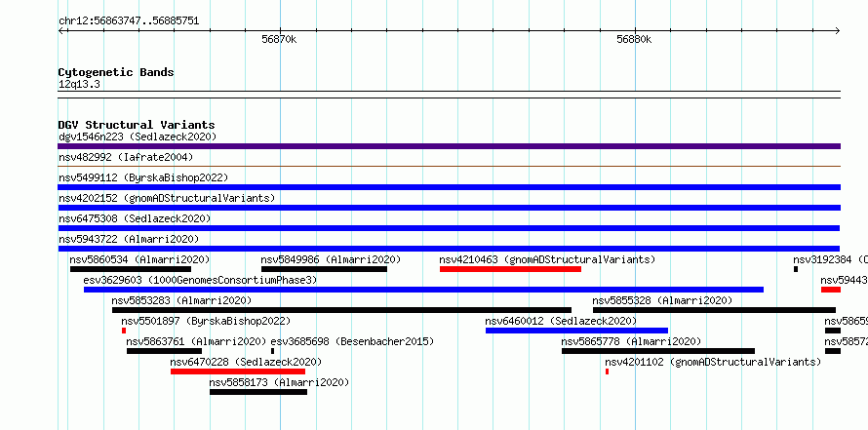The height and width of the screenshot is (430, 868).
Task: Open nsv5853283 (Almarri2020) label
Action: click(x=181, y=300)
